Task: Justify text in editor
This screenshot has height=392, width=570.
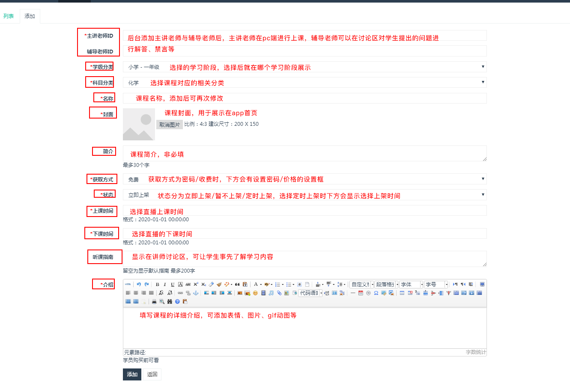Action: click(x=151, y=293)
